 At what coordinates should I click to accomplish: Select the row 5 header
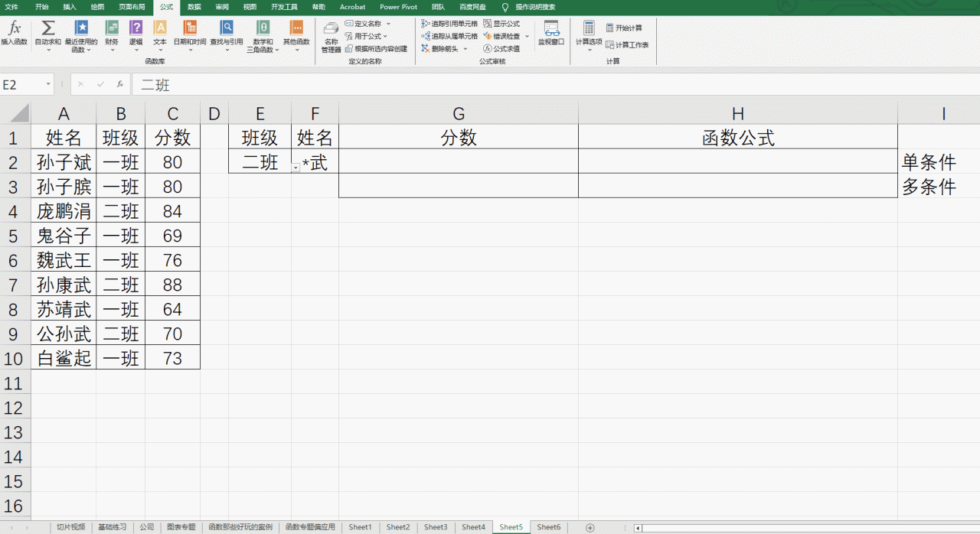[15, 236]
